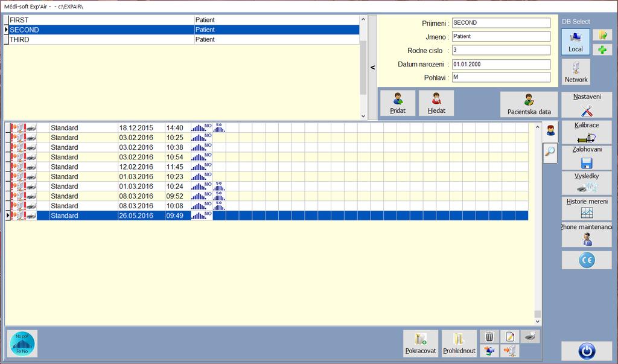Click the CE mark button

587,260
